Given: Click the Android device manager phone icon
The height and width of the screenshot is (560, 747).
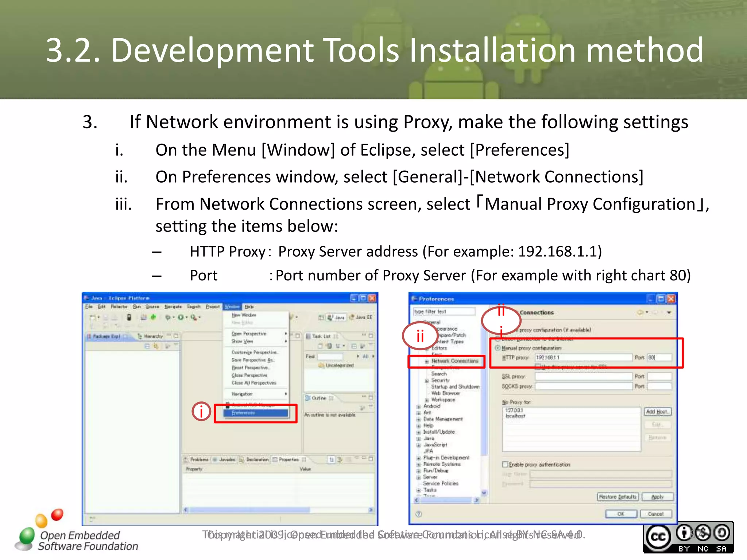Looking at the screenshot, I should coord(129,317).
